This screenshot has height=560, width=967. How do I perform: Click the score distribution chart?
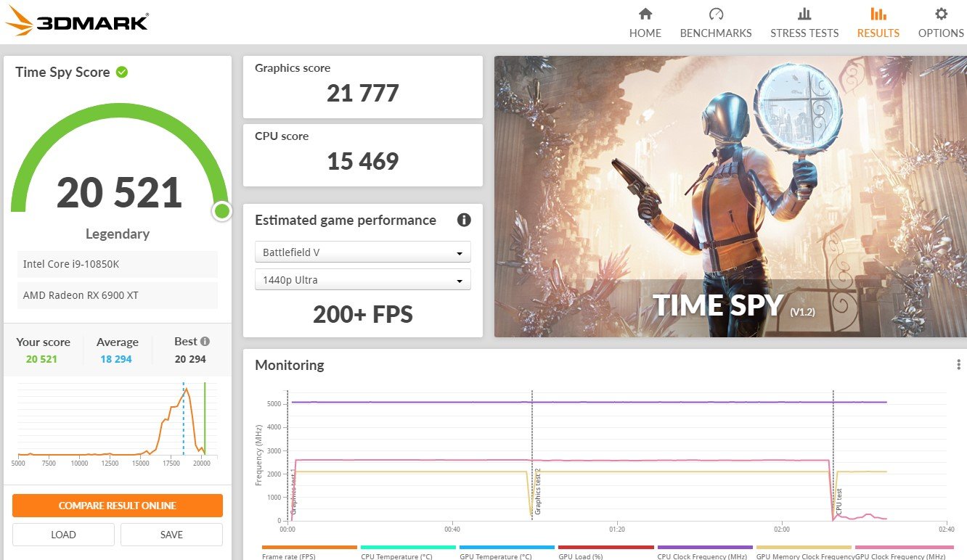[x=118, y=424]
